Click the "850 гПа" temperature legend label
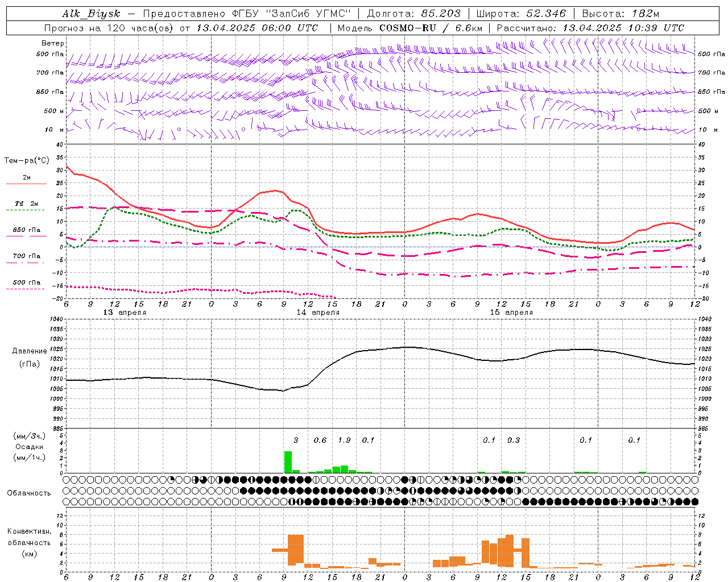The width and height of the screenshot is (728, 582). pyautogui.click(x=27, y=230)
